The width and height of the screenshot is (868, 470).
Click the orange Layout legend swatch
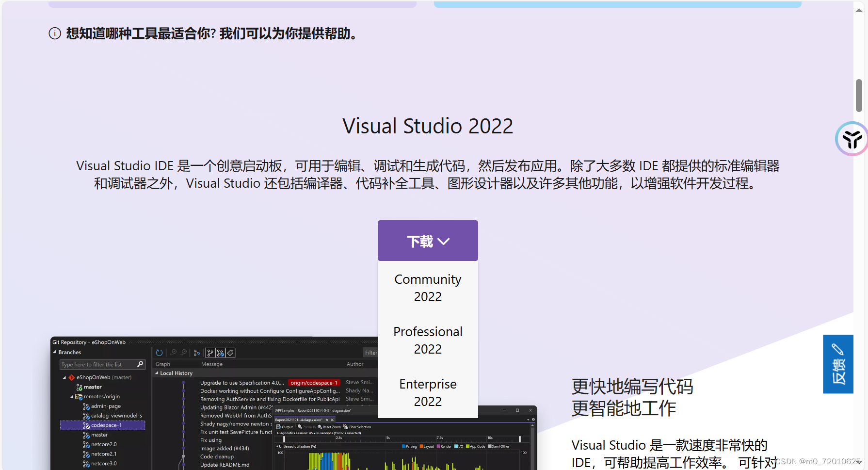[x=421, y=446]
